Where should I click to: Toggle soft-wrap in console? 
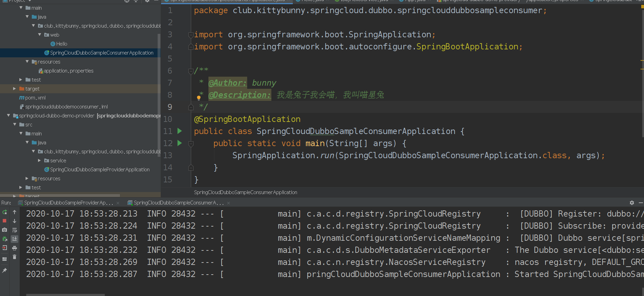pos(15,230)
